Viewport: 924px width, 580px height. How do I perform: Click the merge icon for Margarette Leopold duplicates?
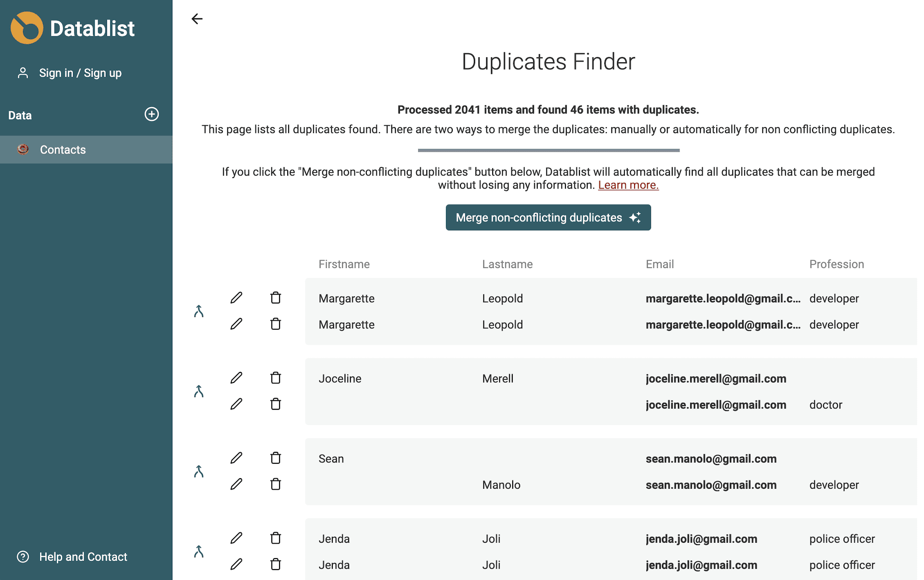(x=198, y=311)
